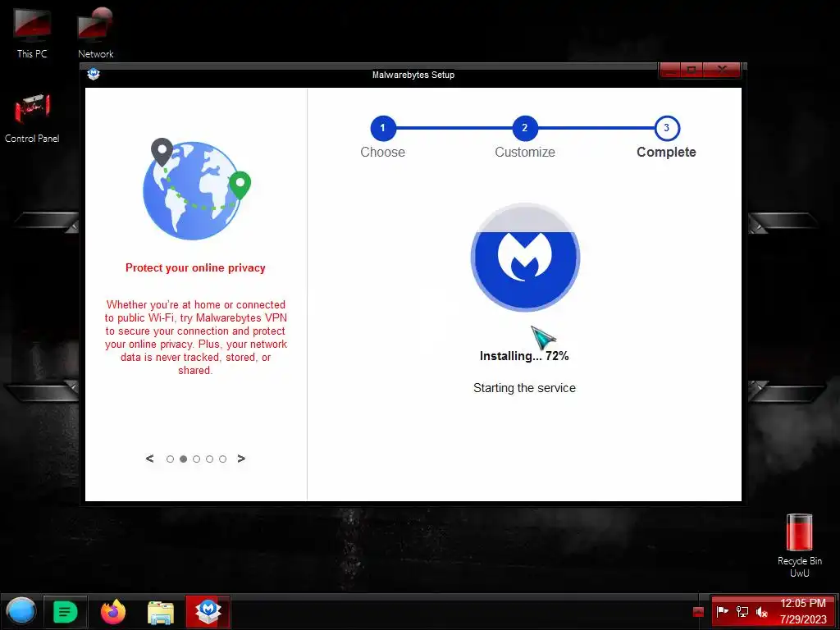The width and height of the screenshot is (840, 630).
Task: Click step 1 Choose circle
Action: click(x=382, y=128)
